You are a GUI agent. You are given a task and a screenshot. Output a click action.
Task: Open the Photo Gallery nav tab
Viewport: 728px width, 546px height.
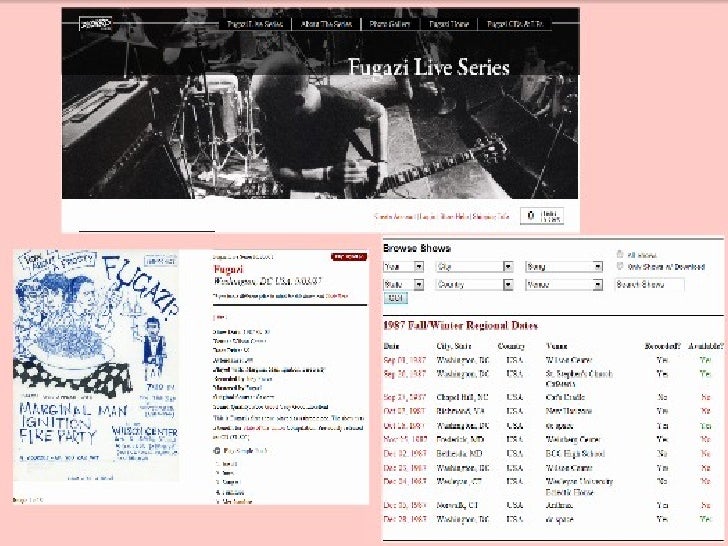pyautogui.click(x=390, y=24)
